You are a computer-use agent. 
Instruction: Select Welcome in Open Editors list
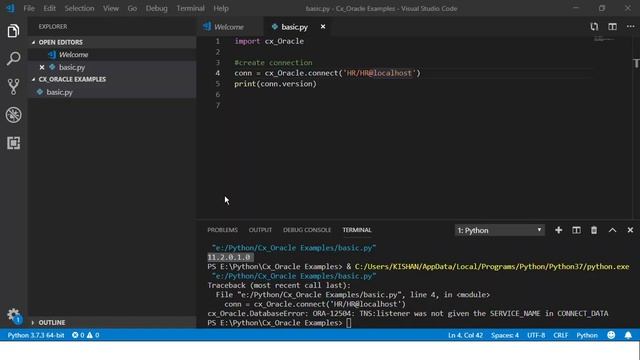(112, 55)
